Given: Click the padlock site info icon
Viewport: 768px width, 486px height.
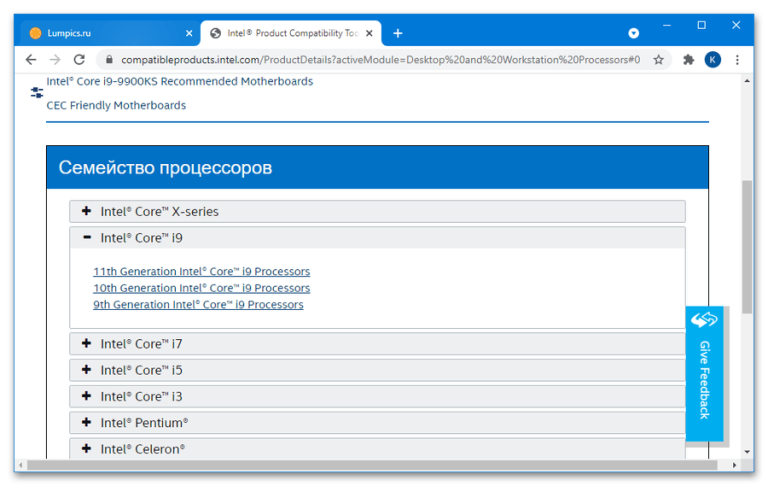Looking at the screenshot, I should click(x=109, y=60).
